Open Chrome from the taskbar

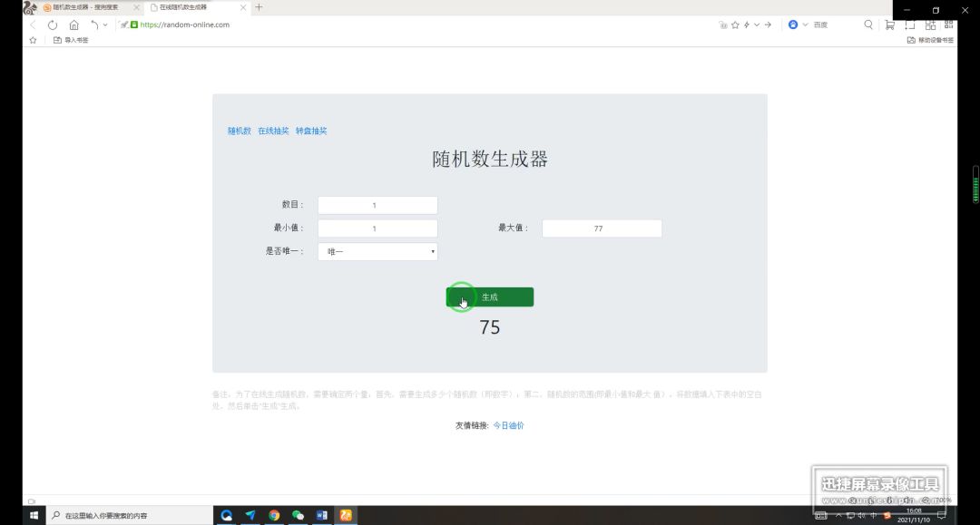click(x=274, y=515)
